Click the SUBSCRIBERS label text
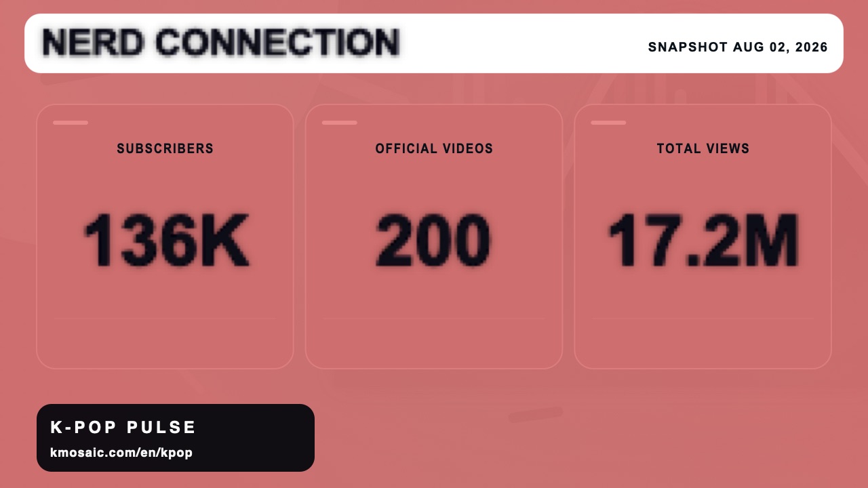 pos(165,148)
